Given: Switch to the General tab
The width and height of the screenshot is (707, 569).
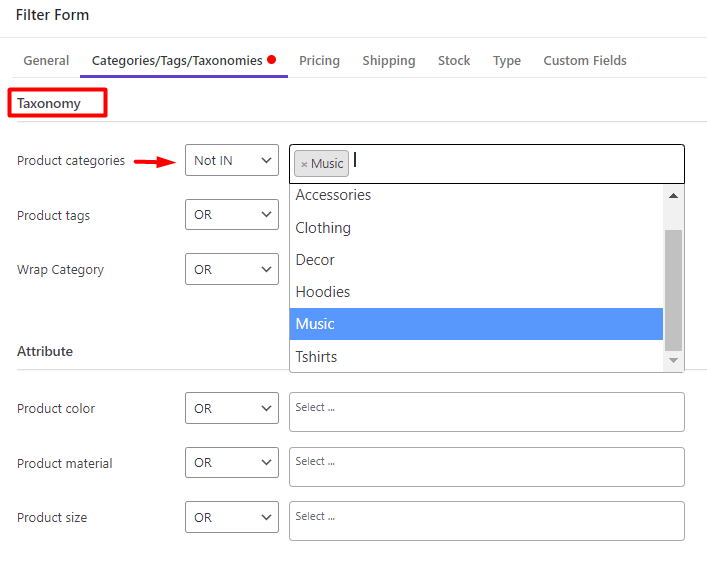Looking at the screenshot, I should pyautogui.click(x=46, y=60).
